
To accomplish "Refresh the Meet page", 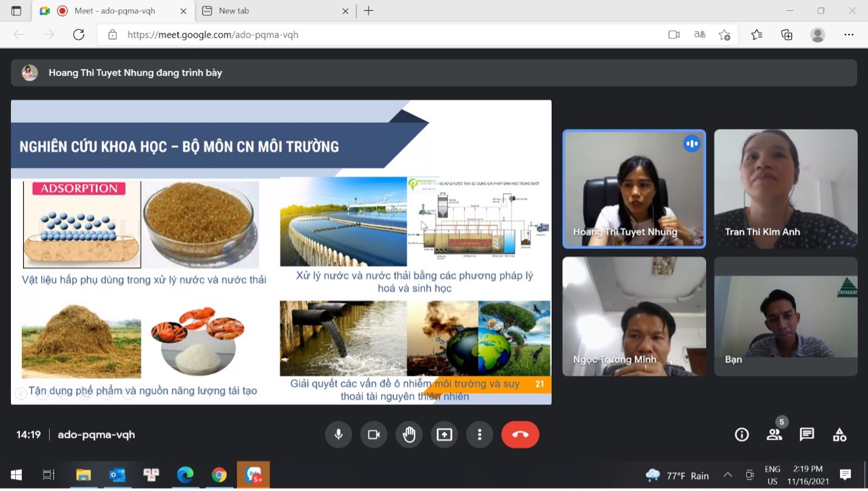I will pyautogui.click(x=78, y=35).
